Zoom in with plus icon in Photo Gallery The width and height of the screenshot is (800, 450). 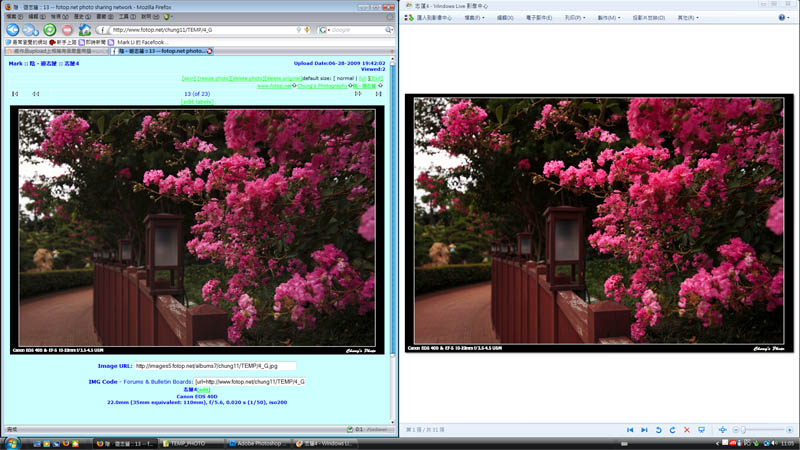[x=789, y=430]
